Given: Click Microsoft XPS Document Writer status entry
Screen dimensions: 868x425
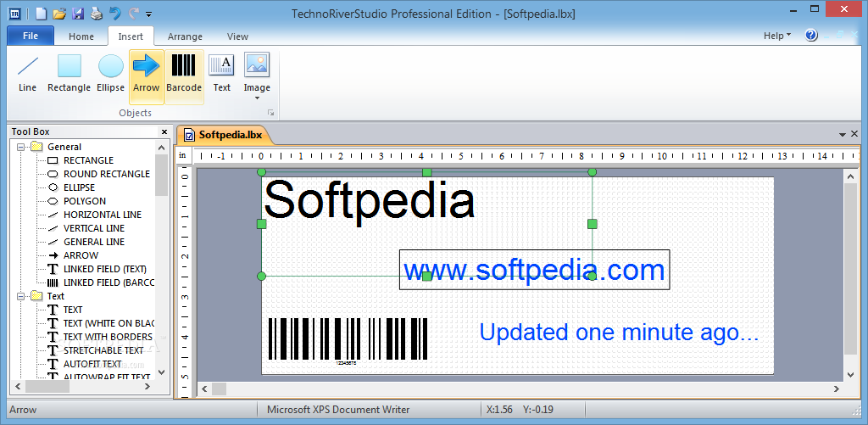Looking at the screenshot, I should point(338,410).
